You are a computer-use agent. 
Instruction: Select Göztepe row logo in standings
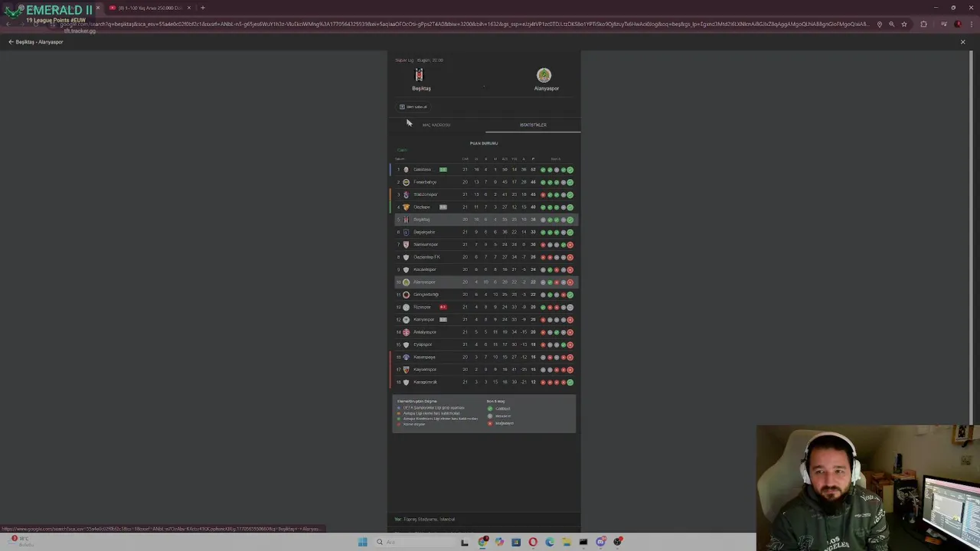pos(406,207)
